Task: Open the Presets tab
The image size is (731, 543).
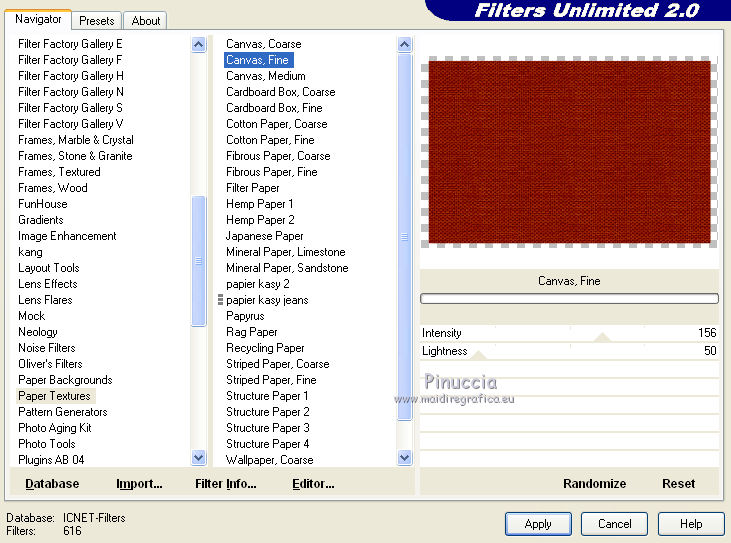Action: [97, 21]
